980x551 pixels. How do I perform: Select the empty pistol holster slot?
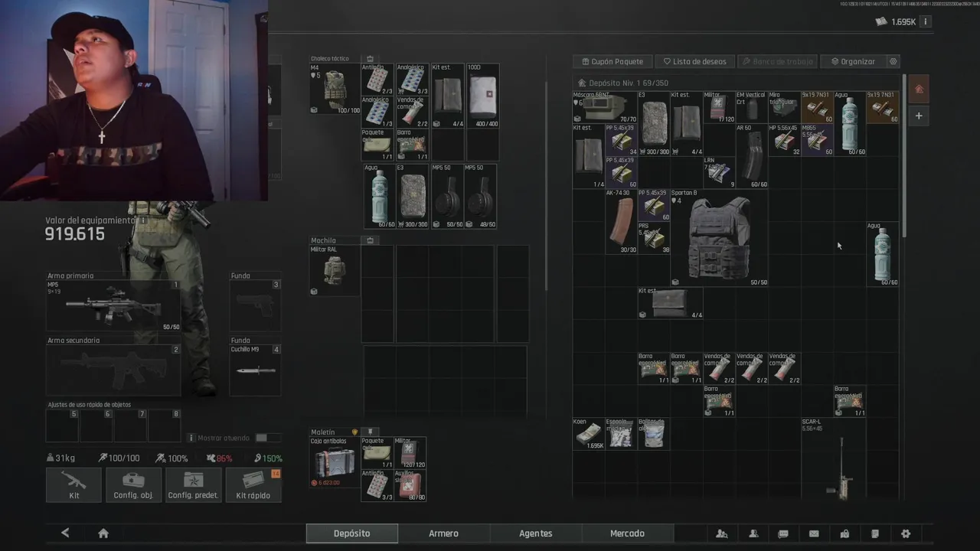tap(255, 306)
